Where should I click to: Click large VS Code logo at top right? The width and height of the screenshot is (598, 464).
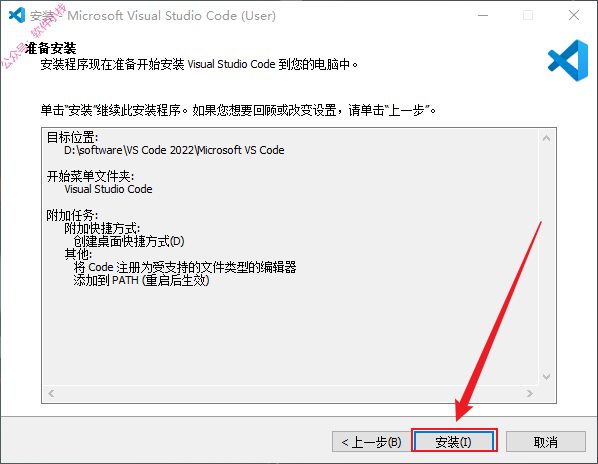coord(568,60)
